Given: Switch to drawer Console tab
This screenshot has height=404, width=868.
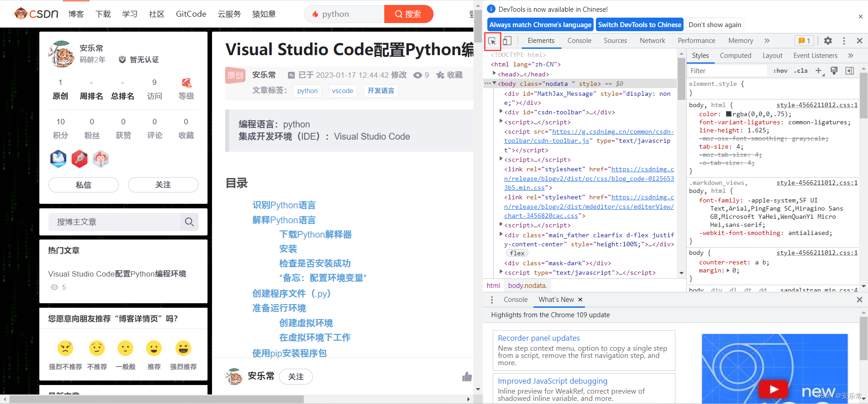Looking at the screenshot, I should click(515, 300).
